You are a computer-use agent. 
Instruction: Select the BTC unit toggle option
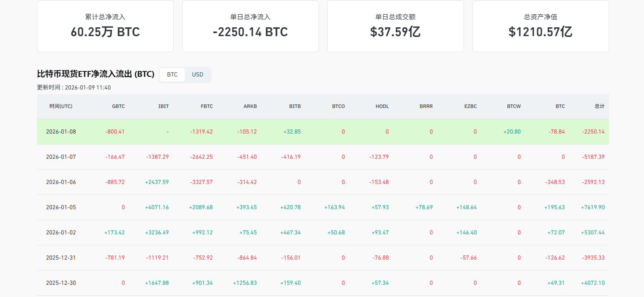coord(172,75)
